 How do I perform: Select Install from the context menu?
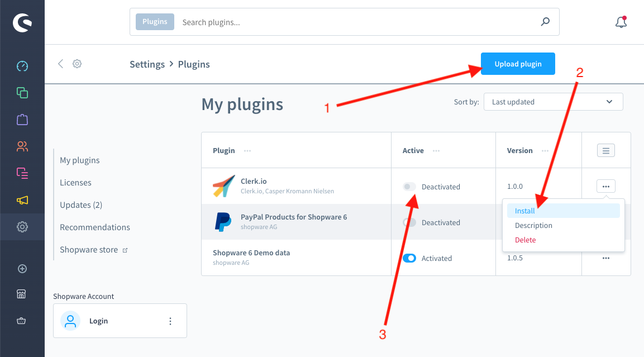click(525, 211)
